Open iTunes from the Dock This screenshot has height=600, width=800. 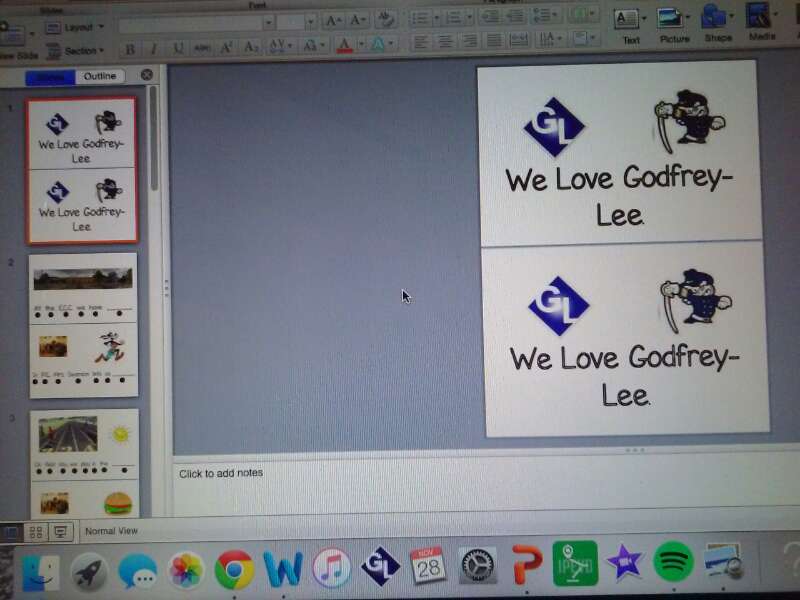pos(332,566)
